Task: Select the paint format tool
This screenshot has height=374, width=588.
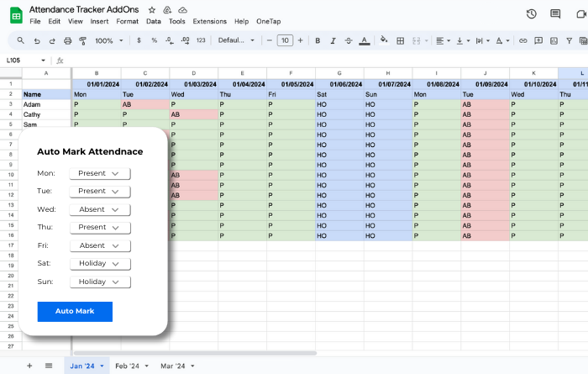Action: point(82,40)
